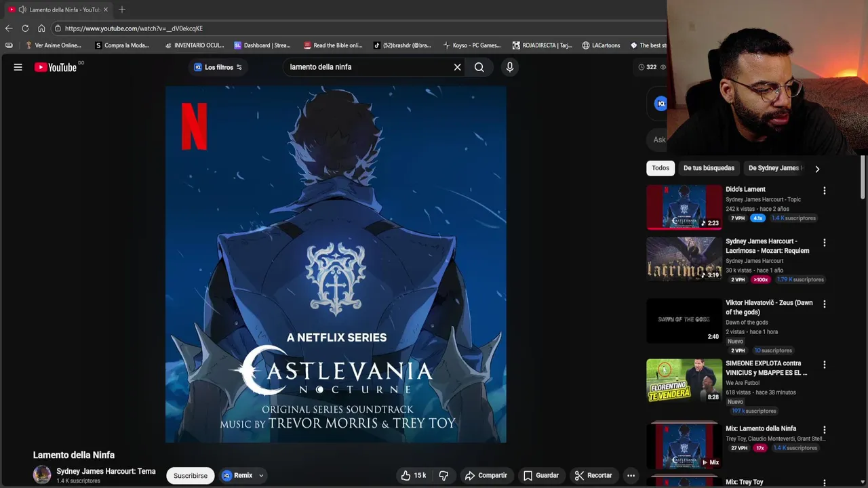
Task: Open options menu for Zeus video
Action: click(x=825, y=304)
